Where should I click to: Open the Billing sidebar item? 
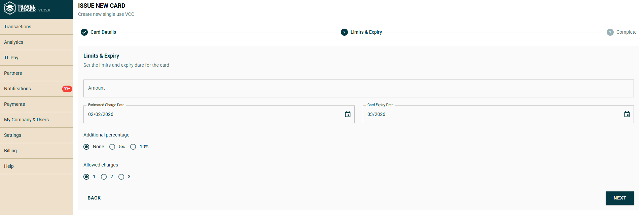click(x=10, y=151)
